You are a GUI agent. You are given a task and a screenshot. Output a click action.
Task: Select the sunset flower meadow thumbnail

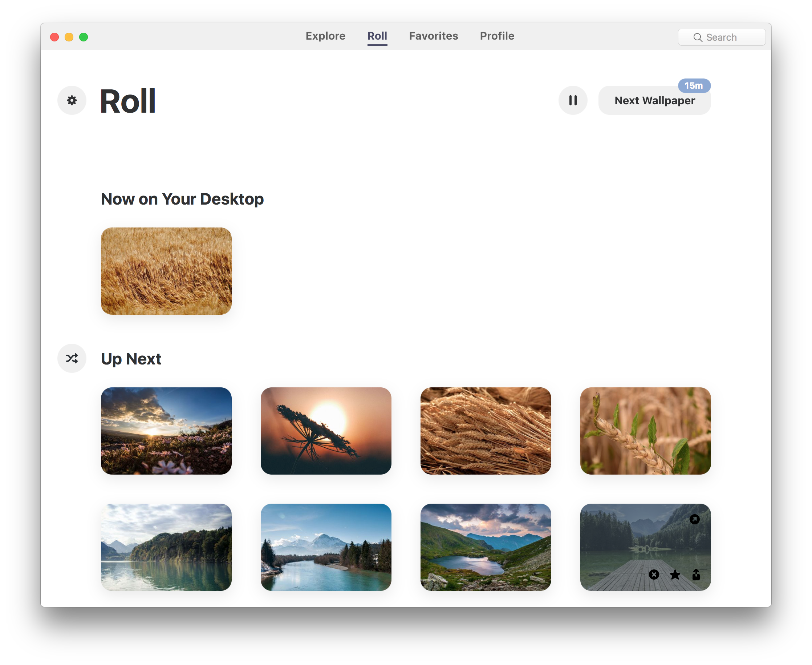click(x=166, y=431)
